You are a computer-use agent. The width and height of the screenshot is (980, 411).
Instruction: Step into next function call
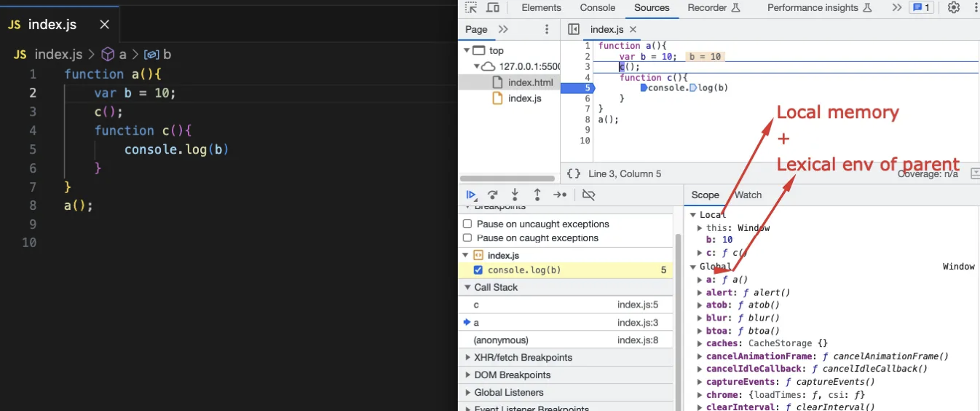pos(515,195)
